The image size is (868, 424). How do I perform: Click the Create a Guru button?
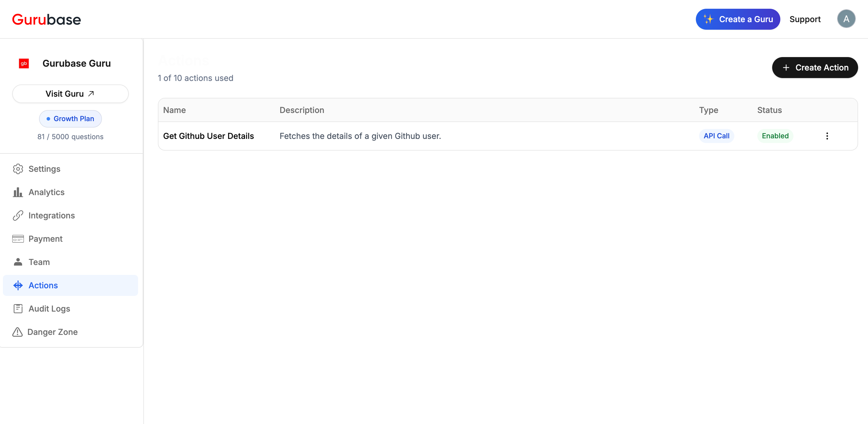pyautogui.click(x=738, y=19)
